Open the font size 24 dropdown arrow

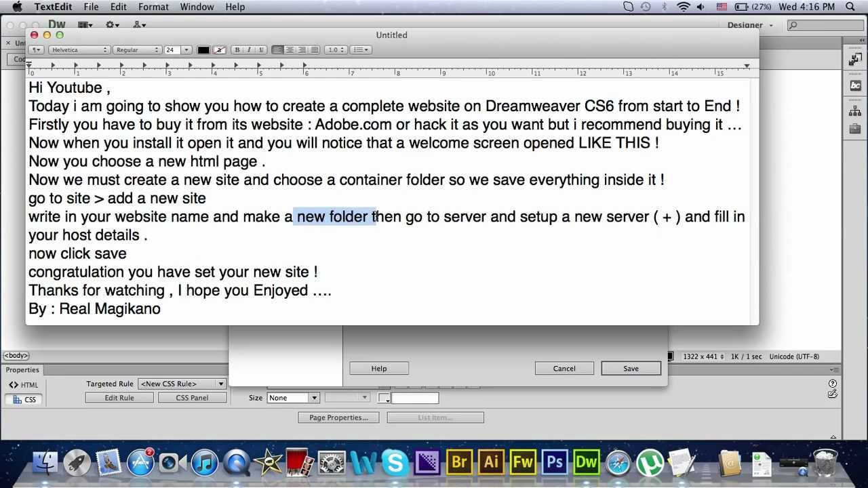tap(186, 49)
